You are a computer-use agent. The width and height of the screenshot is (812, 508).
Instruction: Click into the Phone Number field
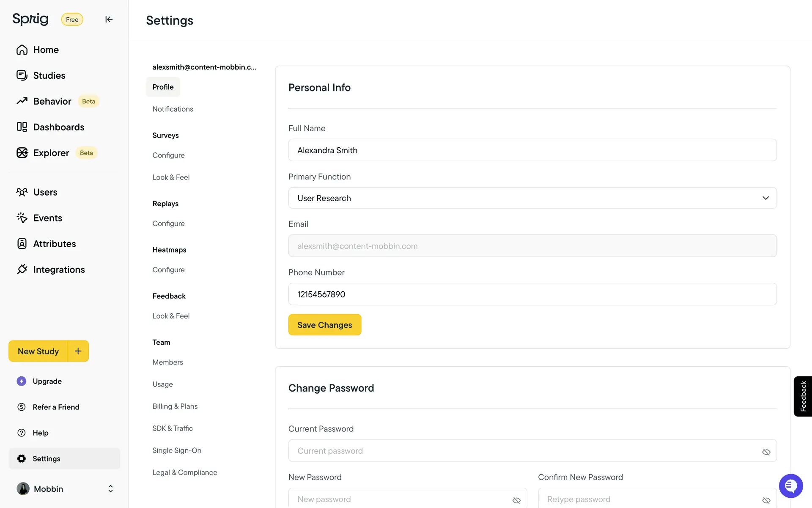tap(532, 294)
